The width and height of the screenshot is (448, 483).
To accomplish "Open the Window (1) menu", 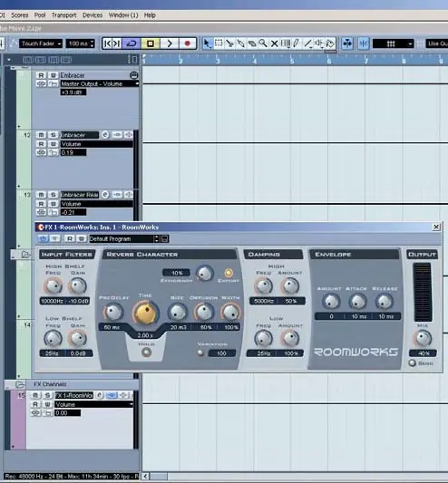I will pos(123,15).
